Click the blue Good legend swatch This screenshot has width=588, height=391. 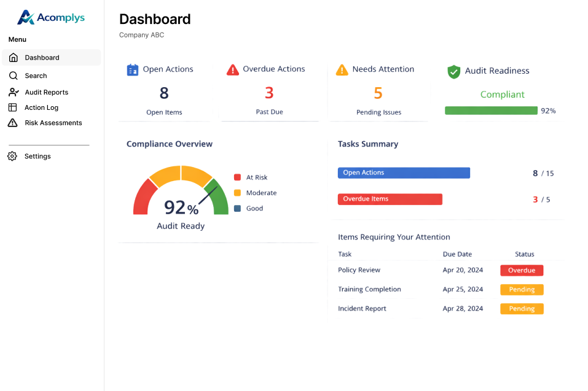pyautogui.click(x=237, y=208)
